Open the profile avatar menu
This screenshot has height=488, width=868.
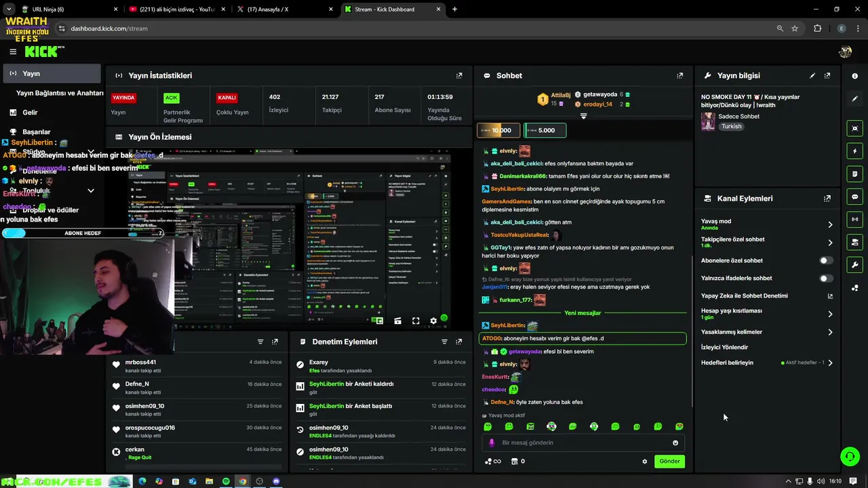(x=845, y=52)
